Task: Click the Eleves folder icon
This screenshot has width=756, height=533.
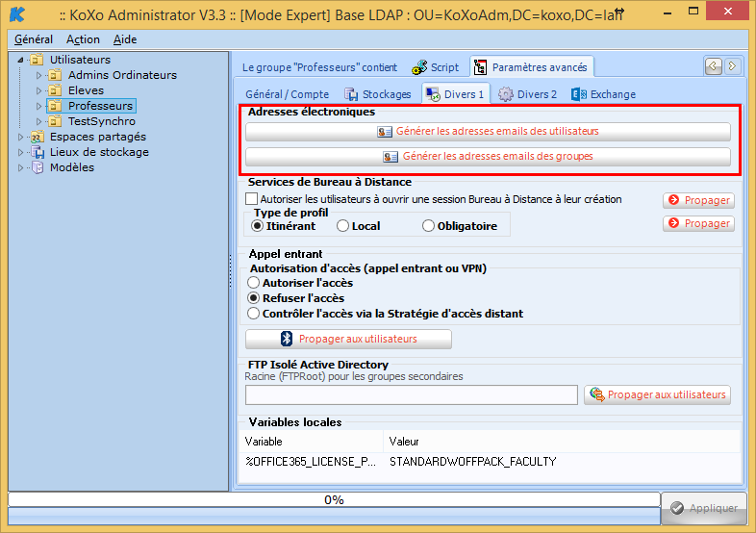Action: click(x=55, y=90)
